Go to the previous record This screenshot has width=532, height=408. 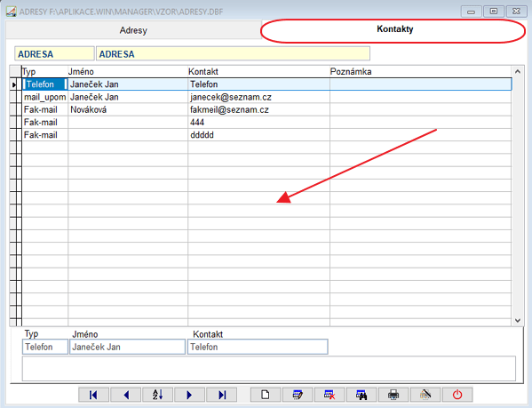point(125,395)
